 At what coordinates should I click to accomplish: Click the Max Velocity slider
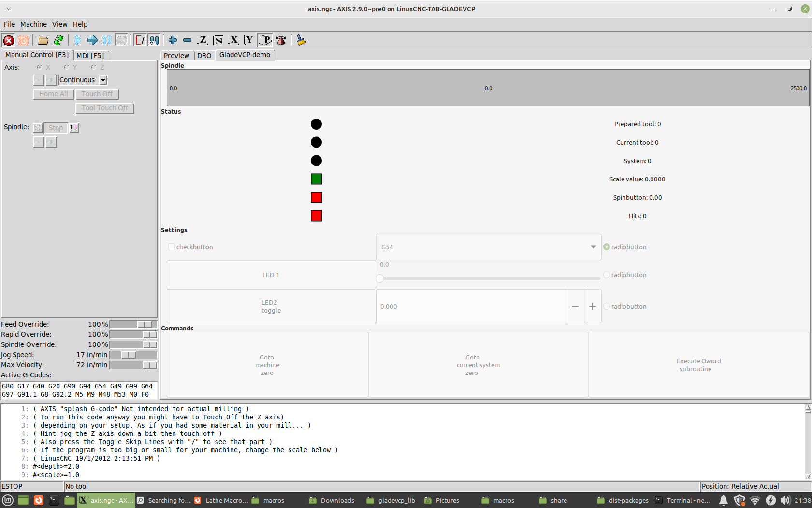coord(133,365)
